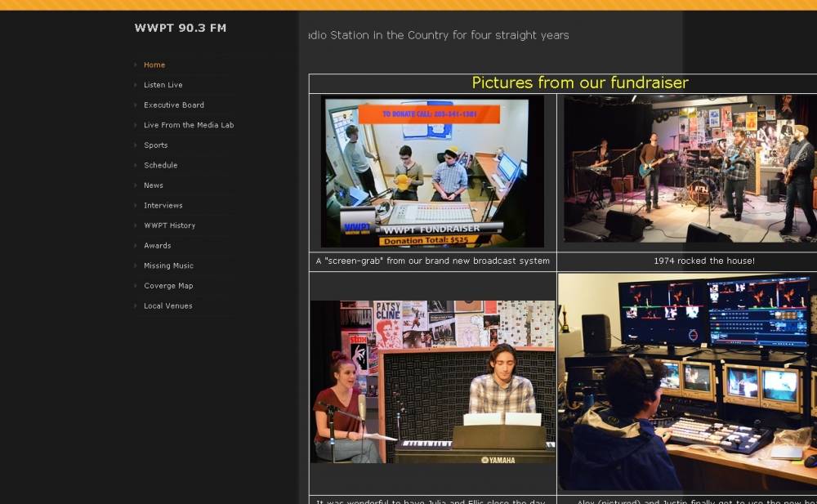Click the WWPT Fundraiser screen-grab photo
Viewport: 817px width, 504px height.
(432, 172)
